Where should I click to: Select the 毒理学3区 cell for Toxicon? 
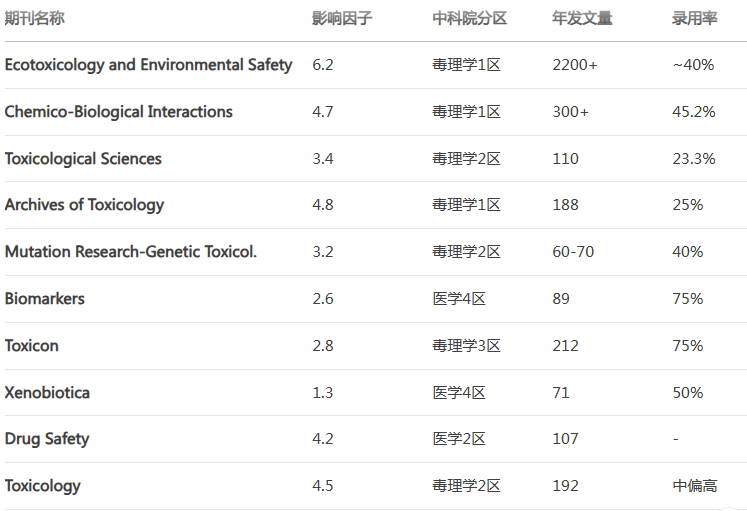tap(466, 345)
